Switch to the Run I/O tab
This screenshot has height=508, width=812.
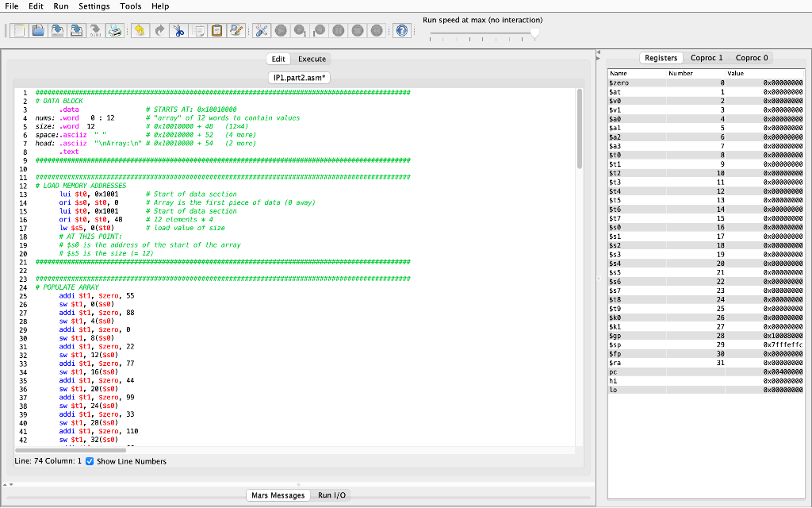(331, 495)
